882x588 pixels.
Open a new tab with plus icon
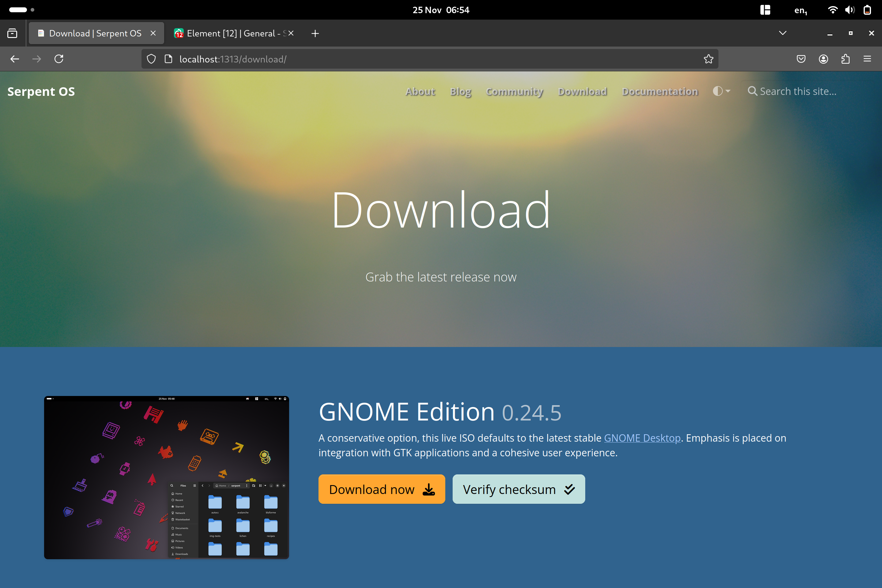tap(315, 33)
